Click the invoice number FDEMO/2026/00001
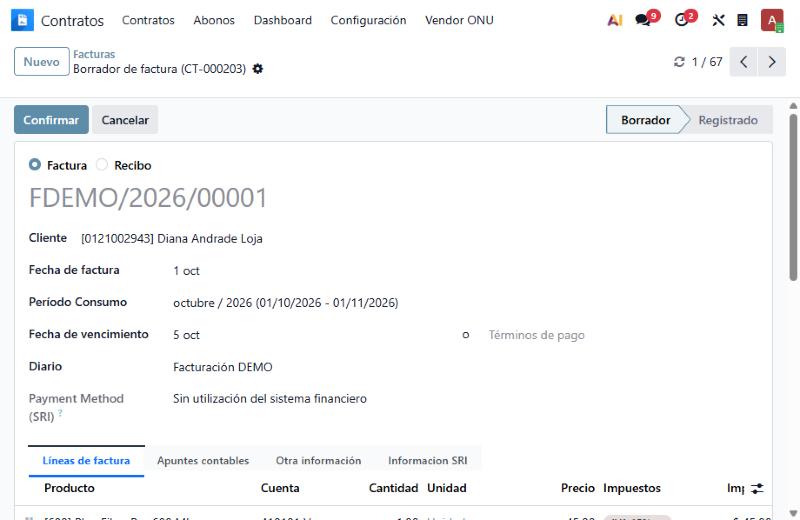Screen dimensions: 800x520 (148, 198)
